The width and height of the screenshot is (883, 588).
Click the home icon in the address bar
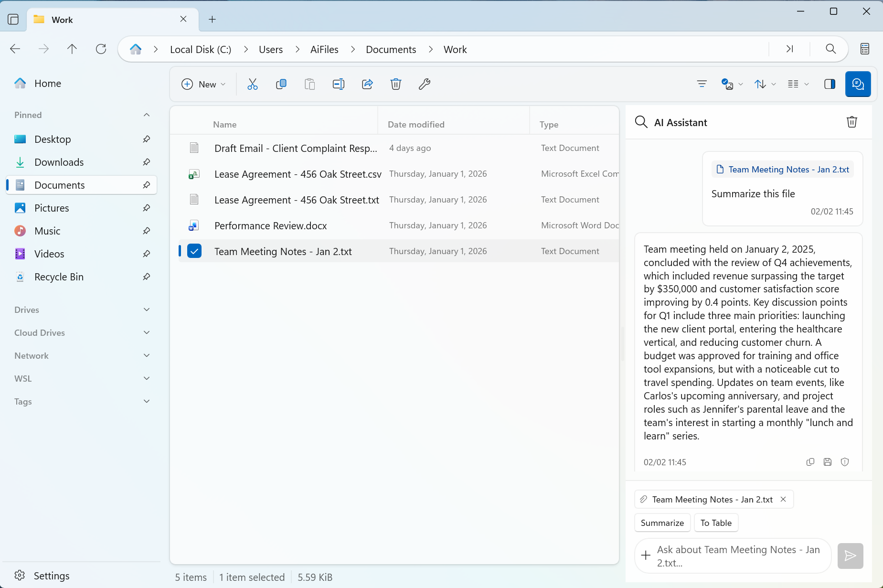coord(136,49)
